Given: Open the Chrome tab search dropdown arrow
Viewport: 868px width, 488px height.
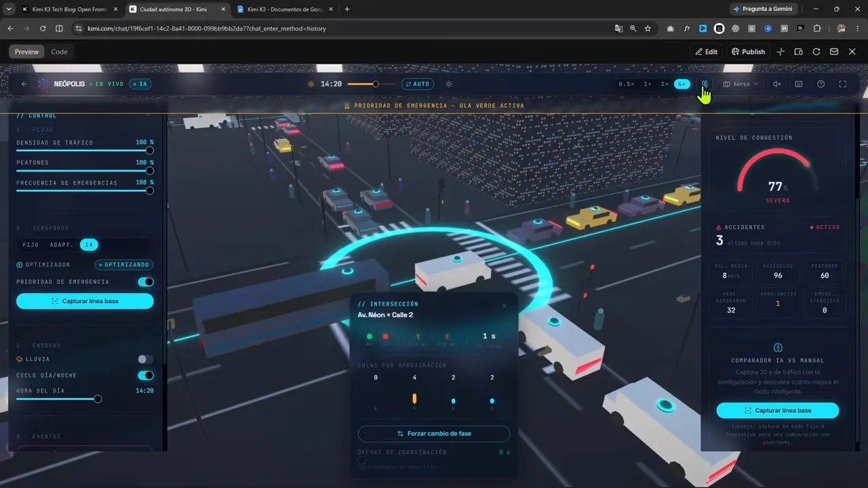Looking at the screenshot, I should click(x=8, y=9).
